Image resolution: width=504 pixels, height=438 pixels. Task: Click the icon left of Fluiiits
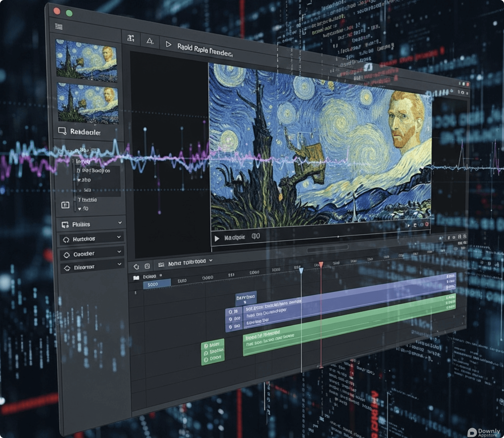(x=65, y=224)
